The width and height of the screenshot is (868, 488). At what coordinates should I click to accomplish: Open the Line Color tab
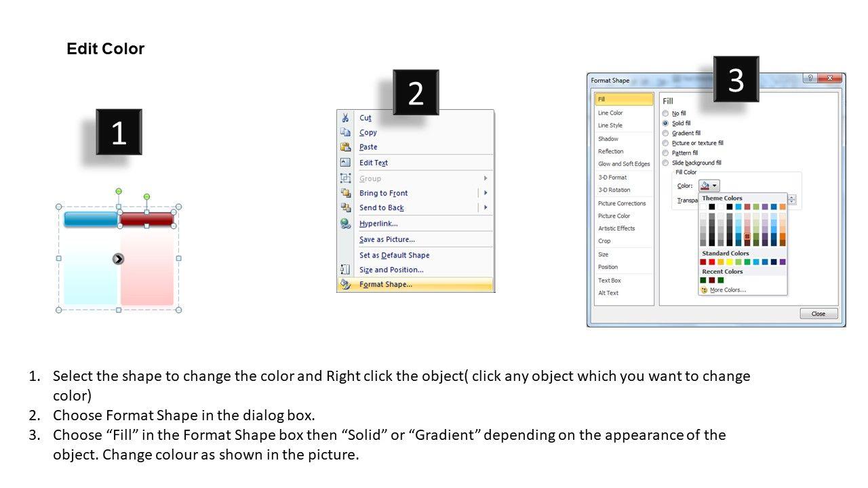point(610,113)
